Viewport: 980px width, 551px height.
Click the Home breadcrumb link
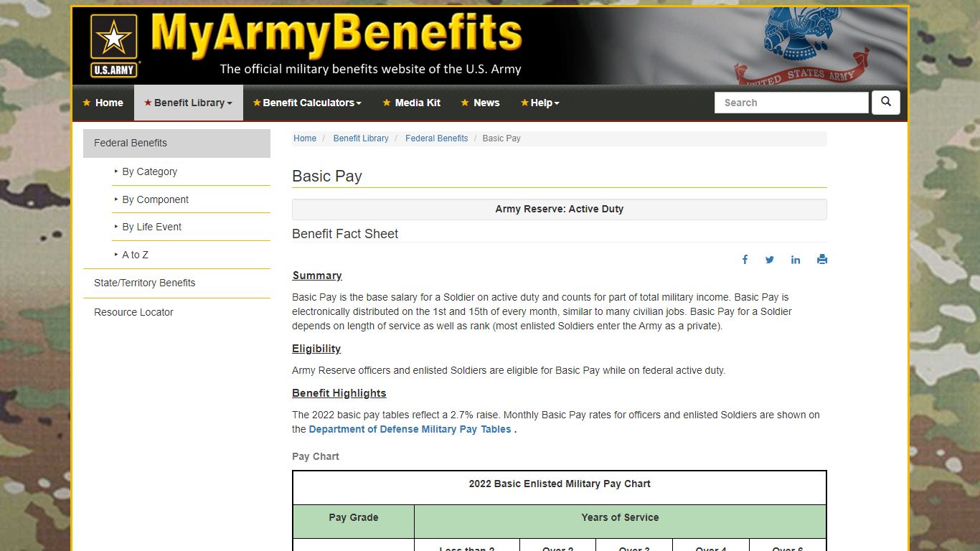click(305, 138)
